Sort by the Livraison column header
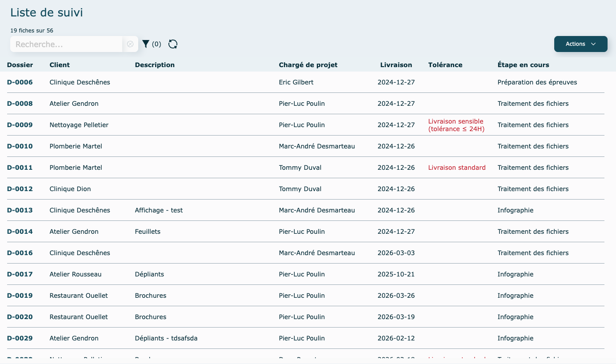Image resolution: width=616 pixels, height=364 pixels. tap(396, 65)
